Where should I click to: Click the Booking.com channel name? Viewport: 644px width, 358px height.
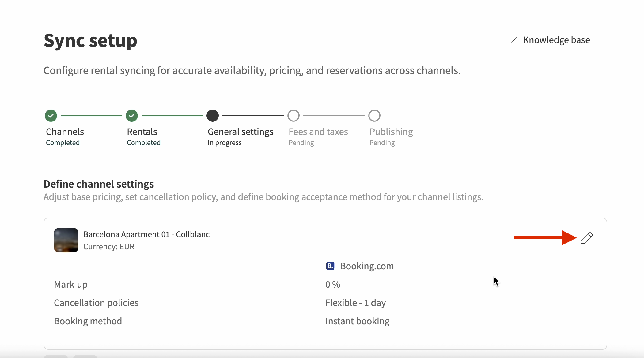(x=367, y=266)
